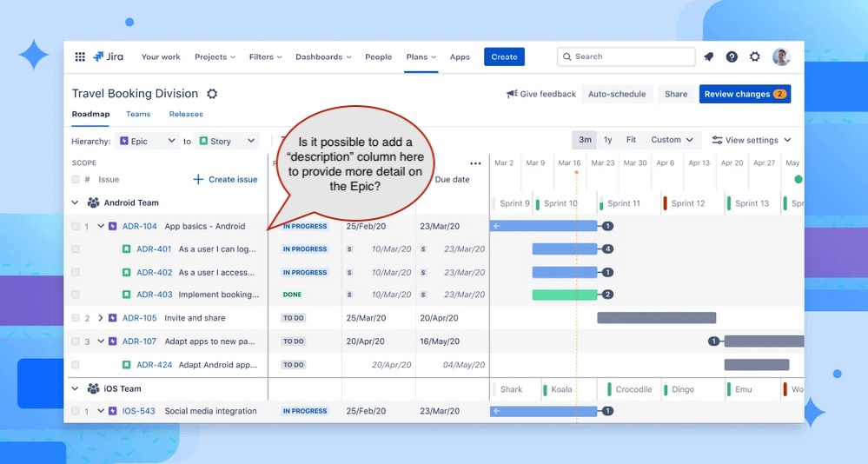Open the Epic hierarchy dropdown
Viewport: 868px width, 464px height.
point(147,141)
